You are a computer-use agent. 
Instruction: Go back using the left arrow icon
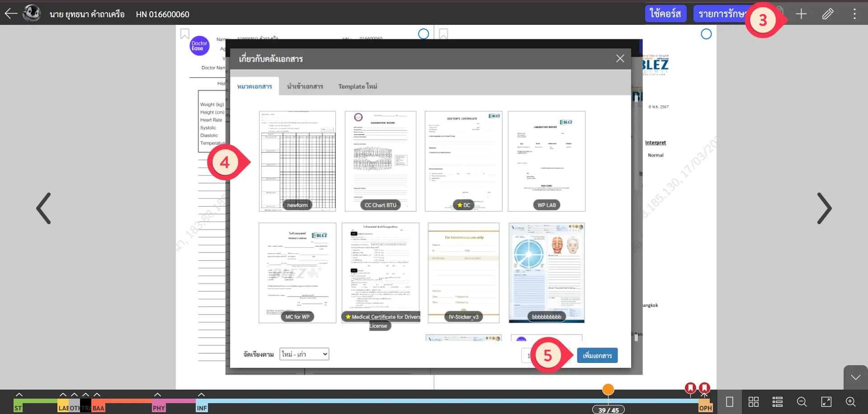(11, 14)
